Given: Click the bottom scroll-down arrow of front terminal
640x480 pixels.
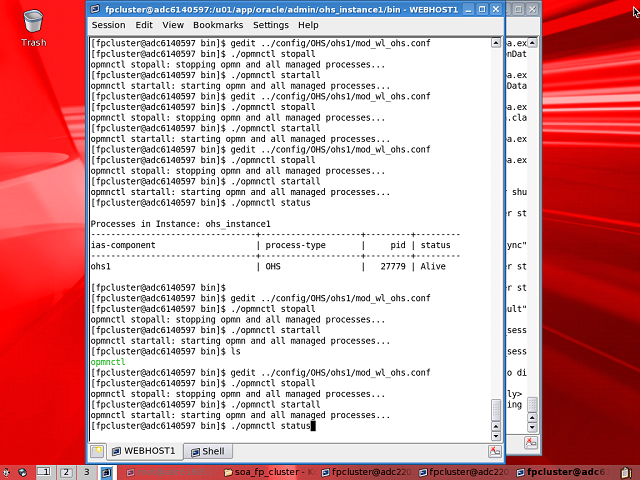Looking at the screenshot, I should (x=496, y=436).
